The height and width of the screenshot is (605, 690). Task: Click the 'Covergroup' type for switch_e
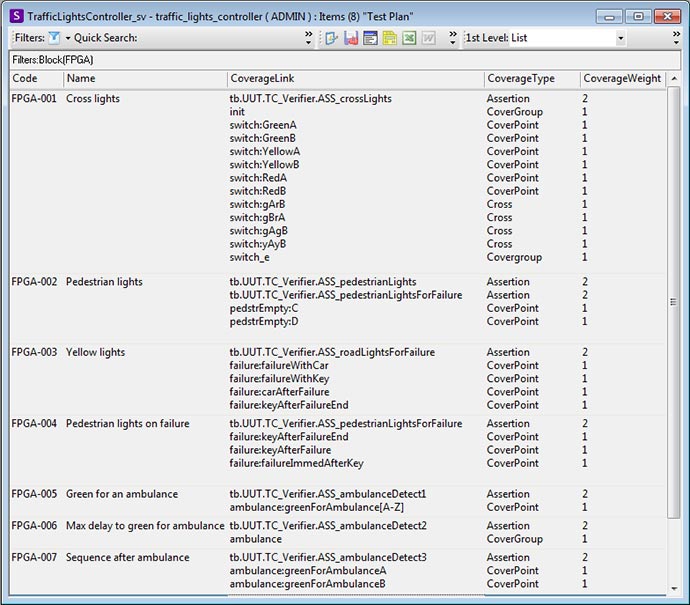514,257
